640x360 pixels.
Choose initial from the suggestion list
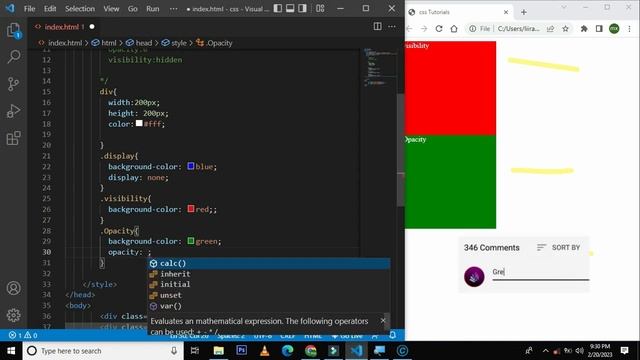tap(269, 284)
